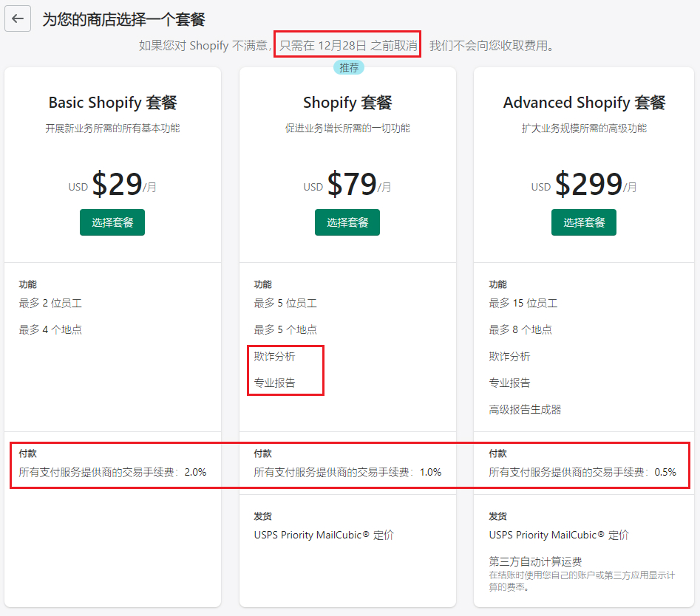Viewport: 700px width, 616px height.
Task: Click the 发货 heading in Shopify plan
Action: pyautogui.click(x=262, y=516)
